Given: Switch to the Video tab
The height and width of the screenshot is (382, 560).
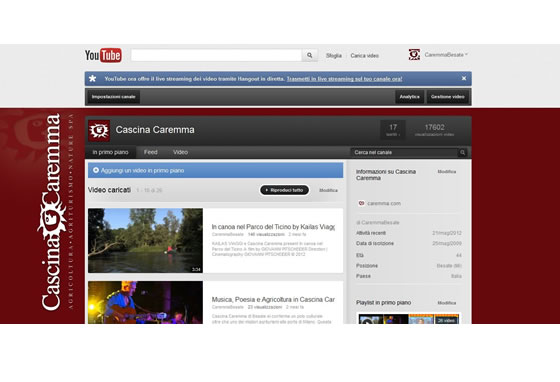Looking at the screenshot, I should click(180, 152).
